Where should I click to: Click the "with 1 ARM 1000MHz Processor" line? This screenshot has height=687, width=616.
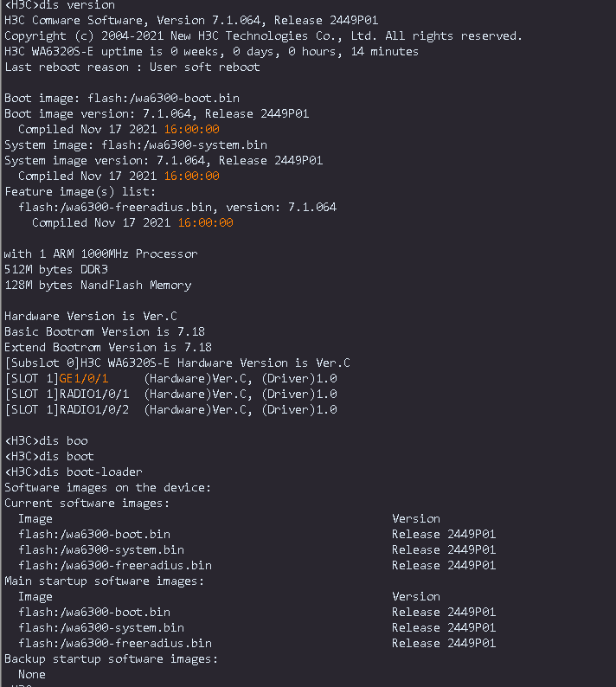100,254
